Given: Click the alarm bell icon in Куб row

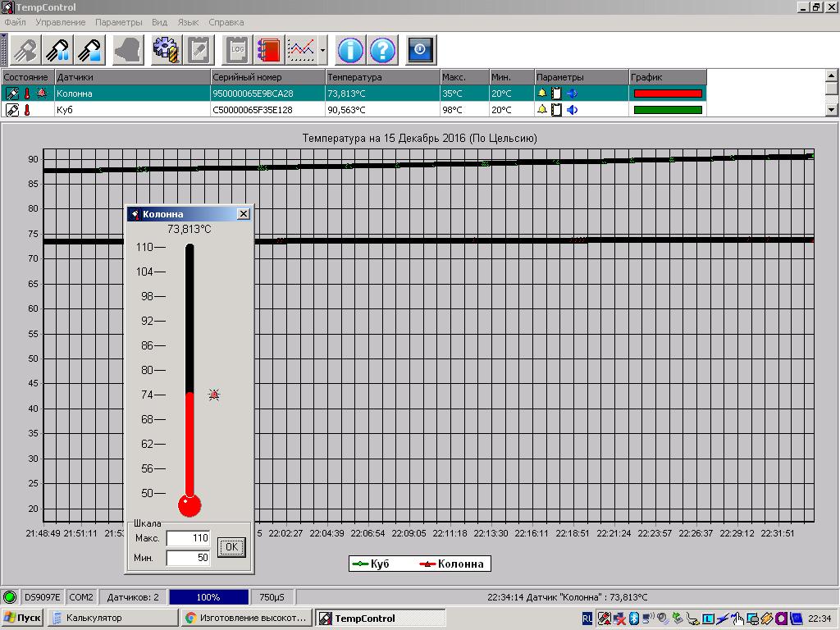Looking at the screenshot, I should (x=542, y=110).
